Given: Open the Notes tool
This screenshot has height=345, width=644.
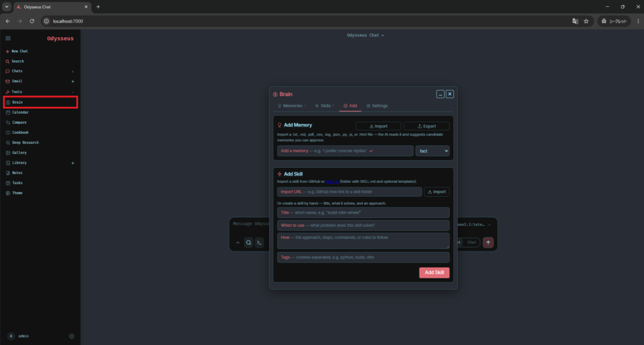Looking at the screenshot, I should [x=14, y=173].
